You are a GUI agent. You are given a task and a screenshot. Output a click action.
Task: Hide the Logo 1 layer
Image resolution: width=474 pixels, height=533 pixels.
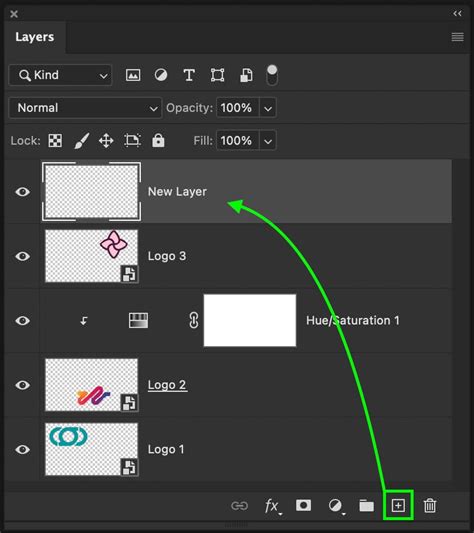point(22,449)
